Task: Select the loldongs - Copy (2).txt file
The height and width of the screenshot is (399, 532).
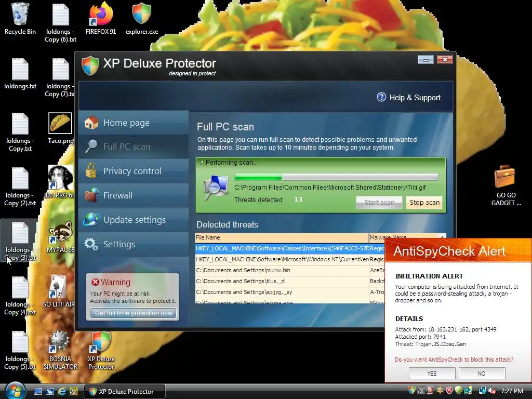Action: [x=20, y=187]
